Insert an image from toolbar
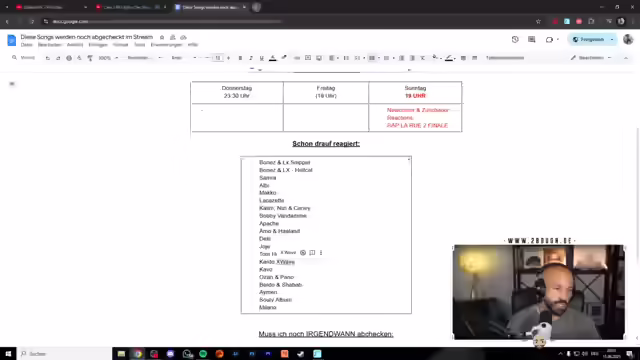 pos(319,58)
